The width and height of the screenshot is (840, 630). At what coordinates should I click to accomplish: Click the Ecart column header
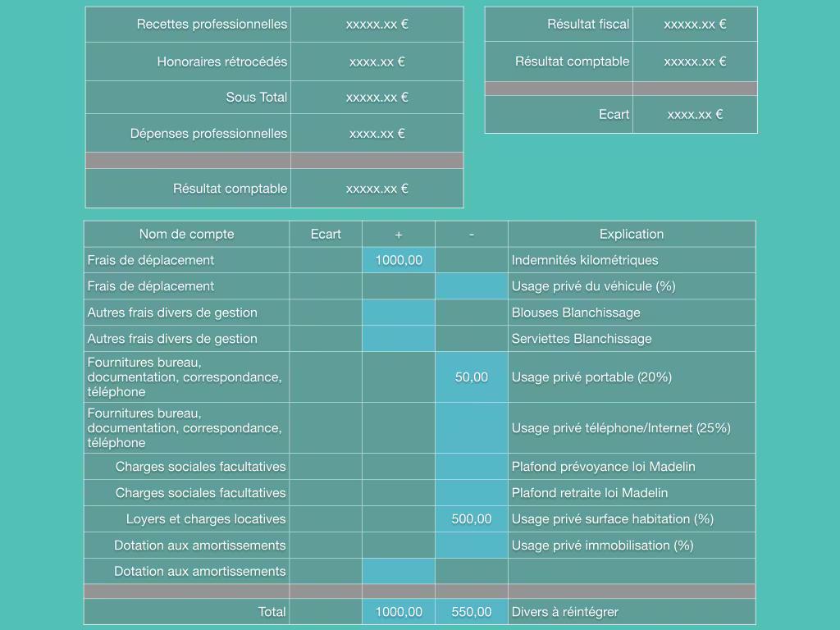pyautogui.click(x=326, y=234)
